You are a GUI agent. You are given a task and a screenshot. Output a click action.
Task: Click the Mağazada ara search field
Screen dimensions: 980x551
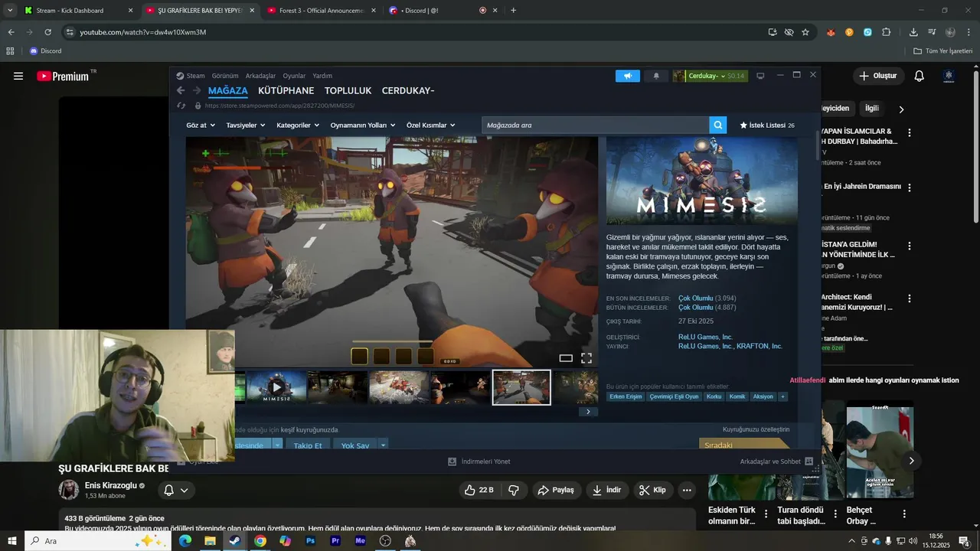(595, 125)
